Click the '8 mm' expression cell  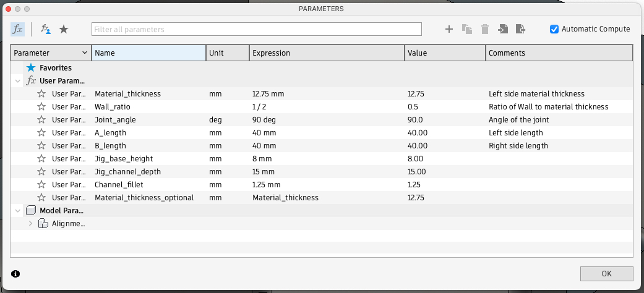[327, 158]
